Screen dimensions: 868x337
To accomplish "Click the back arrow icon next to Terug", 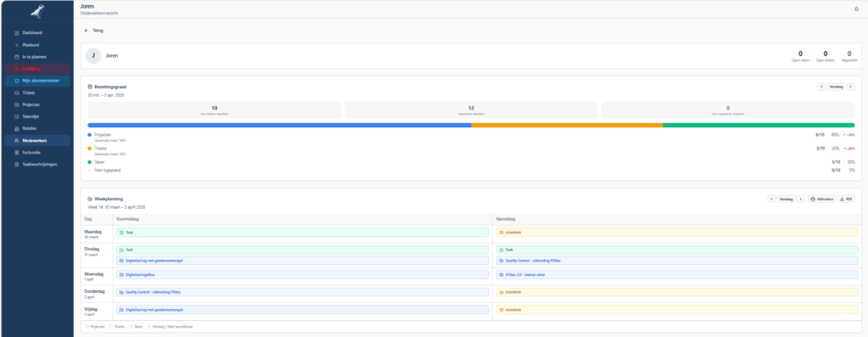I will [86, 31].
